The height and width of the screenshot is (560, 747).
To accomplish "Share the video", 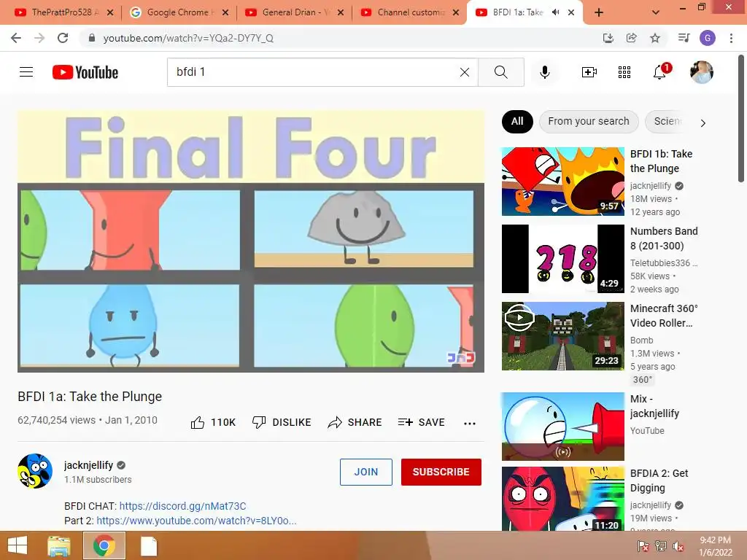I will (x=355, y=422).
